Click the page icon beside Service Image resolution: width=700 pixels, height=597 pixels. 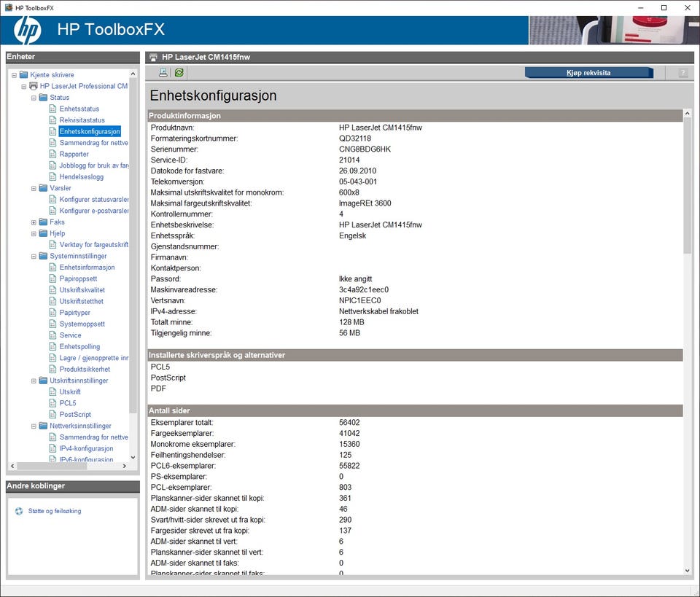[52, 335]
